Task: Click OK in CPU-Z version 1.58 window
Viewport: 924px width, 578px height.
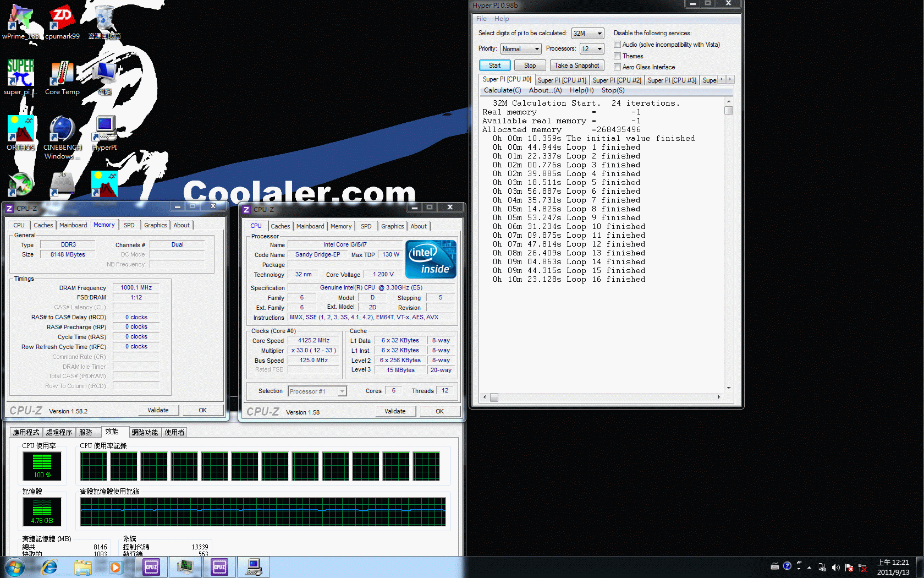Action: 439,411
